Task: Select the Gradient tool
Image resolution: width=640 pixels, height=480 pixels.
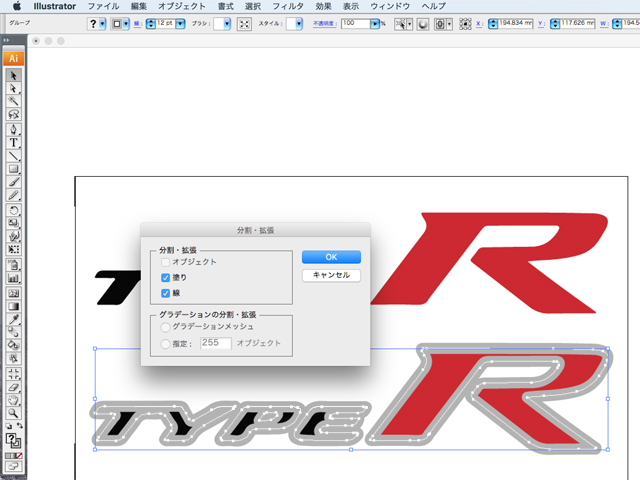Action: point(13,306)
